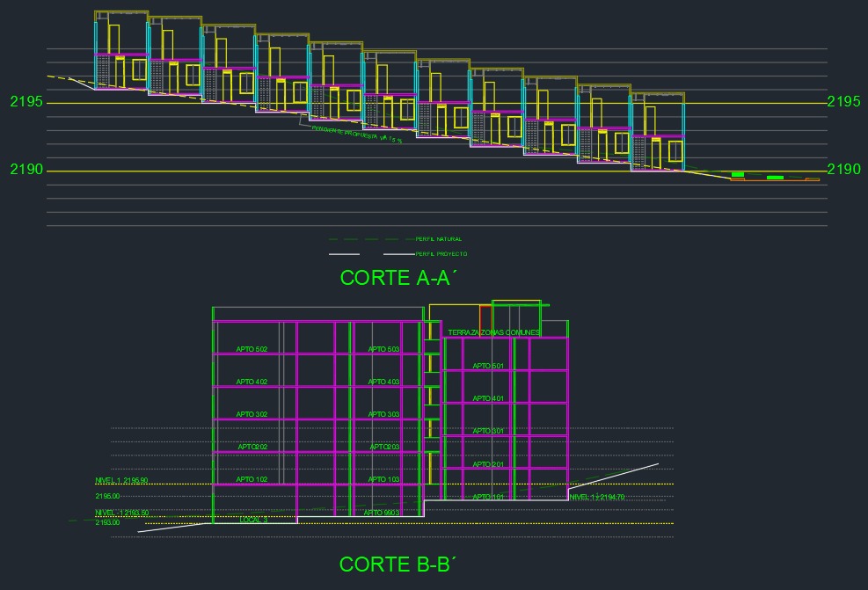Viewport: 868px width, 590px height.
Task: Click the CORTE B-B´ section title
Action: click(x=397, y=565)
